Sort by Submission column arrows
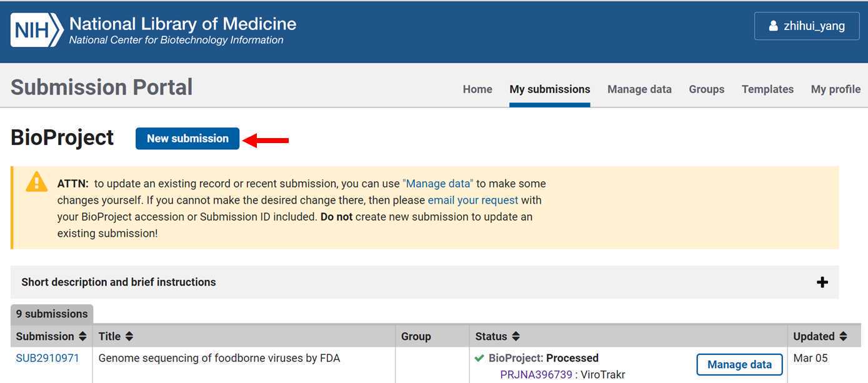The height and width of the screenshot is (383, 868). (82, 337)
